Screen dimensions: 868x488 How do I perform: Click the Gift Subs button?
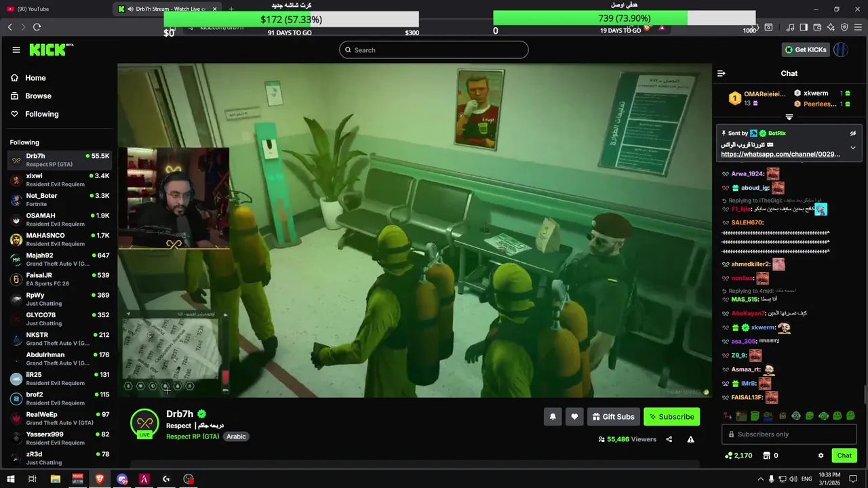[613, 417]
